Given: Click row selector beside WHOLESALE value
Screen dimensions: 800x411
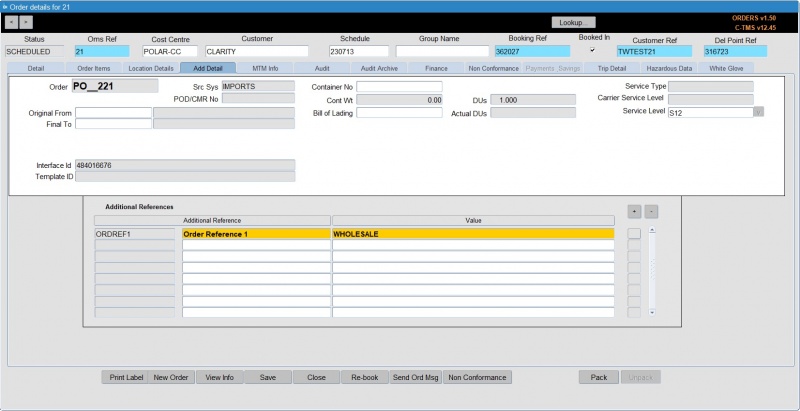Looking at the screenshot, I should [634, 234].
